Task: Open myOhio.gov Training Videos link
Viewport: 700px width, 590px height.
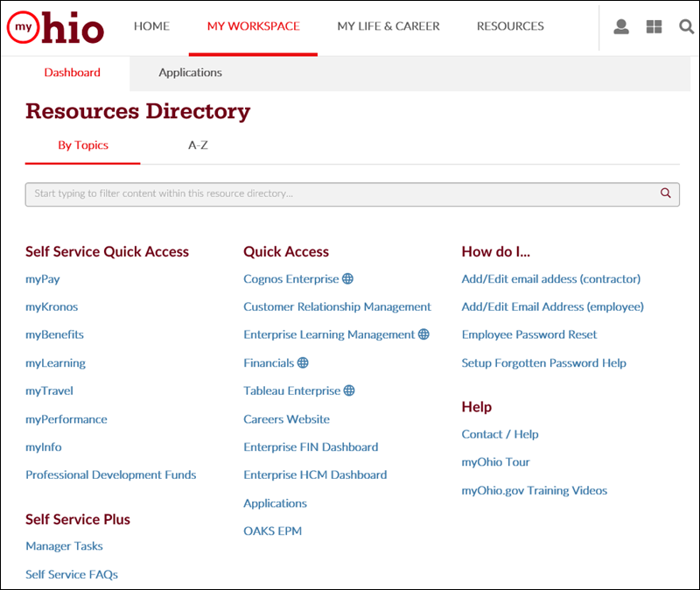Action: [535, 490]
